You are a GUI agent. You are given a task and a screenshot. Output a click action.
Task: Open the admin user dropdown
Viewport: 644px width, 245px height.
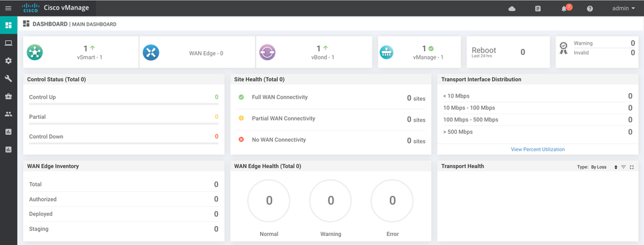click(623, 8)
